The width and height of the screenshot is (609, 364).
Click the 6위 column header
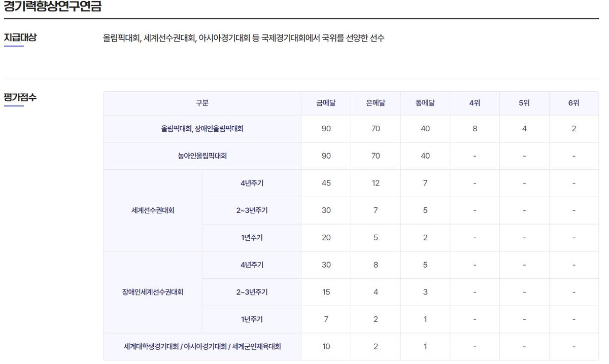573,103
